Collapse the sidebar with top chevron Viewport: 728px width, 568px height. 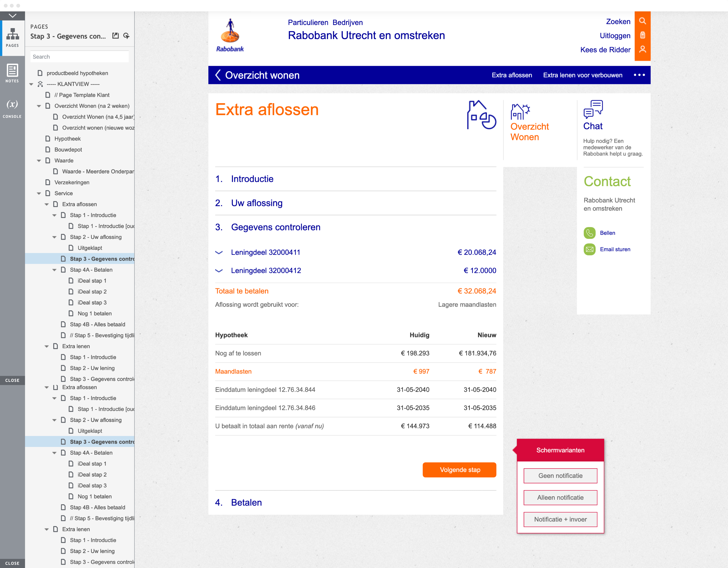pyautogui.click(x=12, y=16)
